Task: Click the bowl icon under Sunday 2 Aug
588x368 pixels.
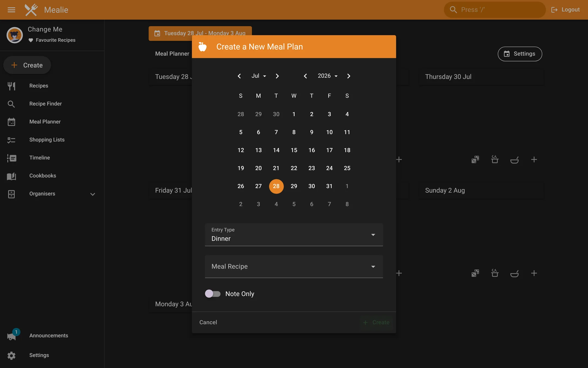Action: [x=514, y=273]
